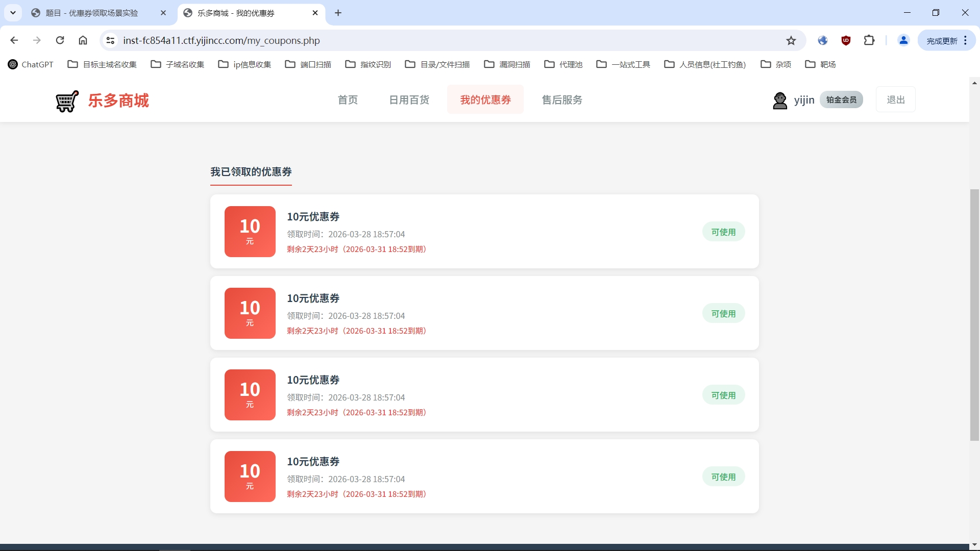Viewport: 980px width, 551px height.
Task: Click the 乐多商城 shopping cart logo
Action: (67, 101)
